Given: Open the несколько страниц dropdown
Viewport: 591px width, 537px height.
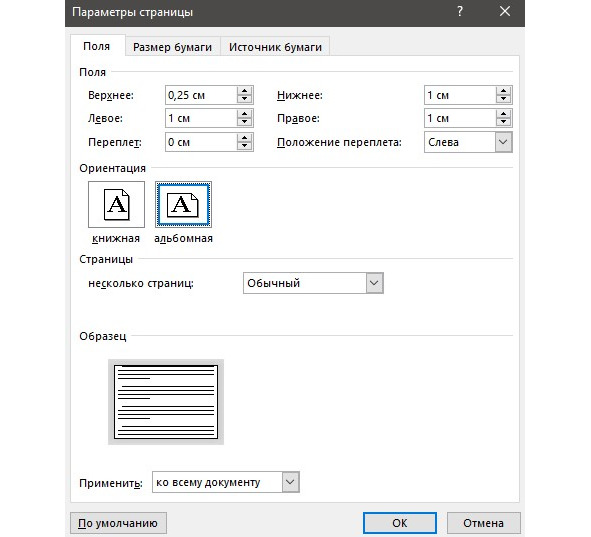Looking at the screenshot, I should (x=374, y=283).
